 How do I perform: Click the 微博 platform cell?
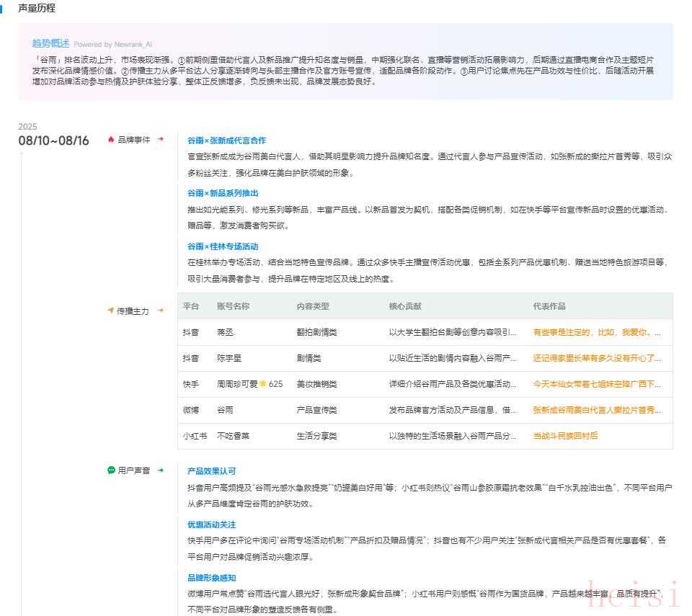click(191, 411)
